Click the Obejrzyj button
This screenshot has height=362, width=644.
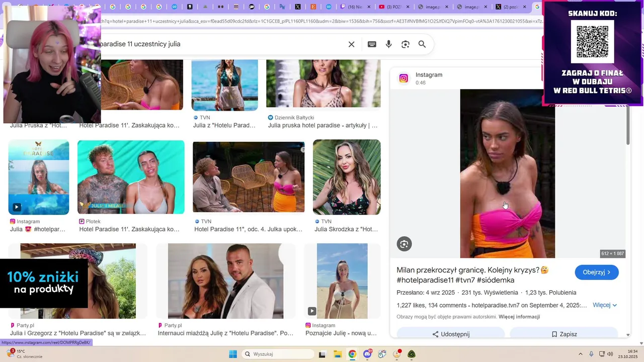coord(597,272)
